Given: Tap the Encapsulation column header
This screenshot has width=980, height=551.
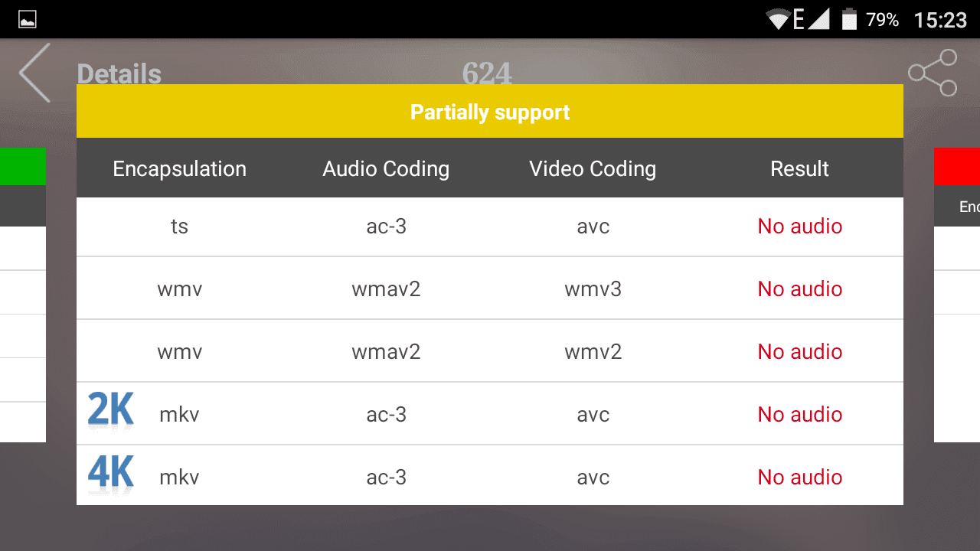Looking at the screenshot, I should (180, 169).
